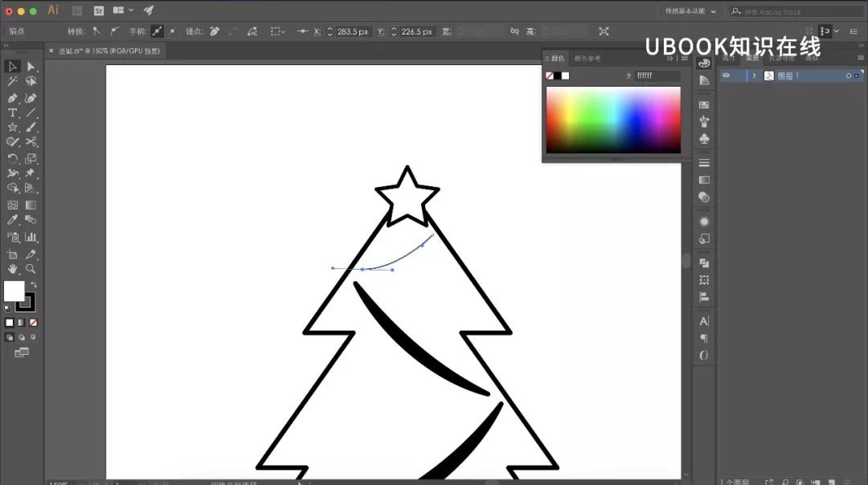
Task: Toggle constrain width and height link icon
Action: point(514,31)
